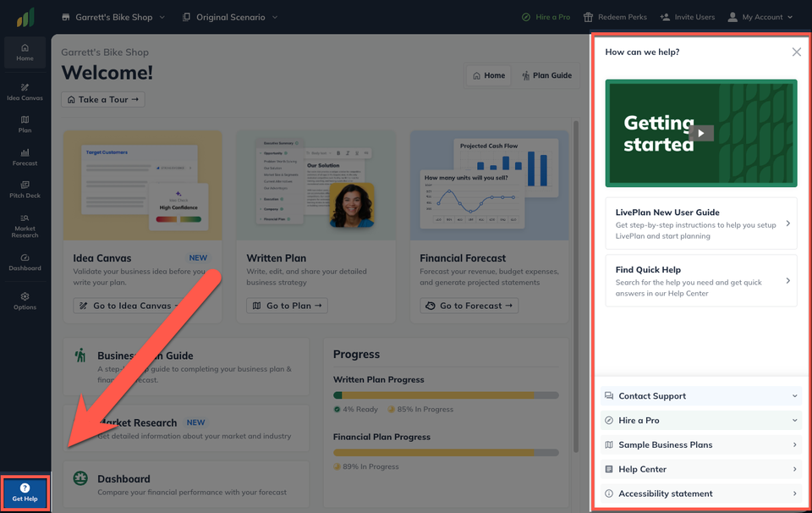812x513 pixels.
Task: Click the Go to Forecast button
Action: pos(469,306)
